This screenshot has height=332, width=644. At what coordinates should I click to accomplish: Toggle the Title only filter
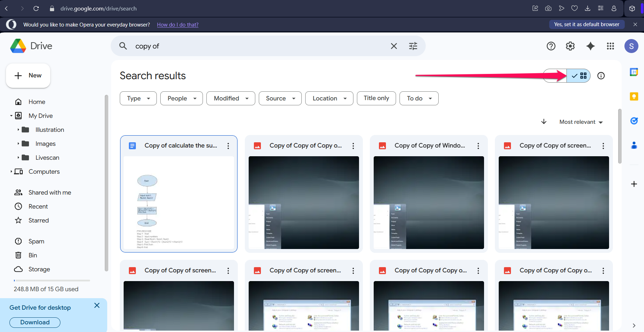click(x=376, y=98)
